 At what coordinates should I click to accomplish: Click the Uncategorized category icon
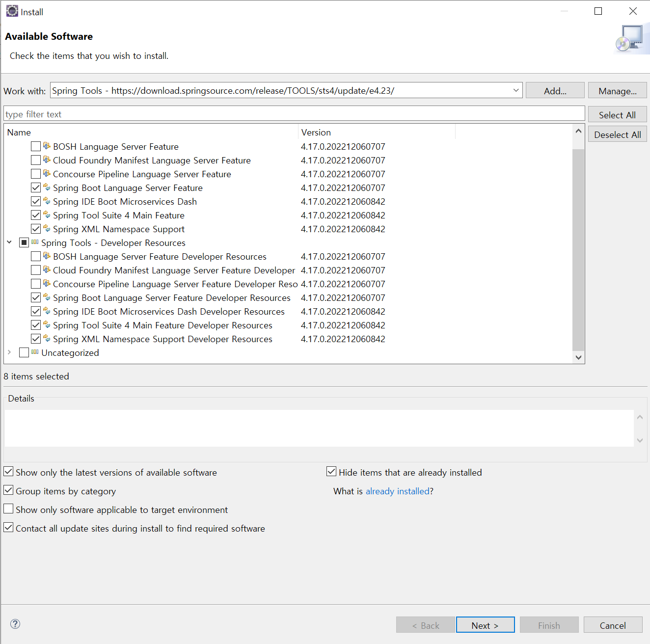tap(35, 352)
